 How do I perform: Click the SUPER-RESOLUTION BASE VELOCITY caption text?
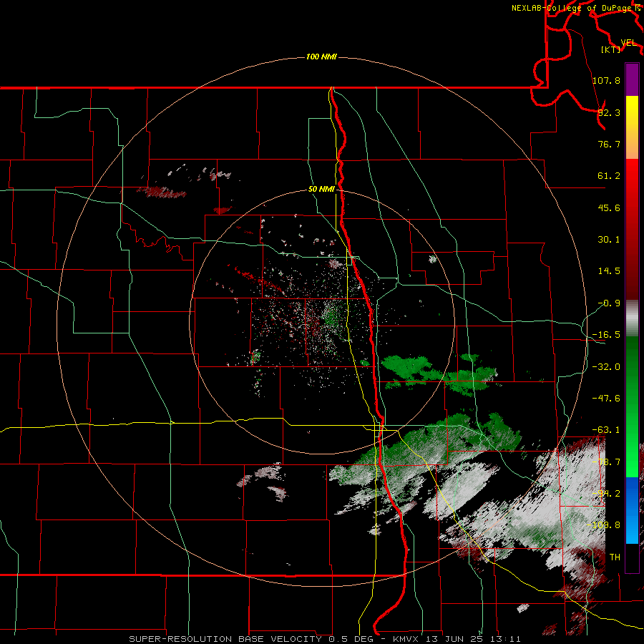click(x=225, y=639)
